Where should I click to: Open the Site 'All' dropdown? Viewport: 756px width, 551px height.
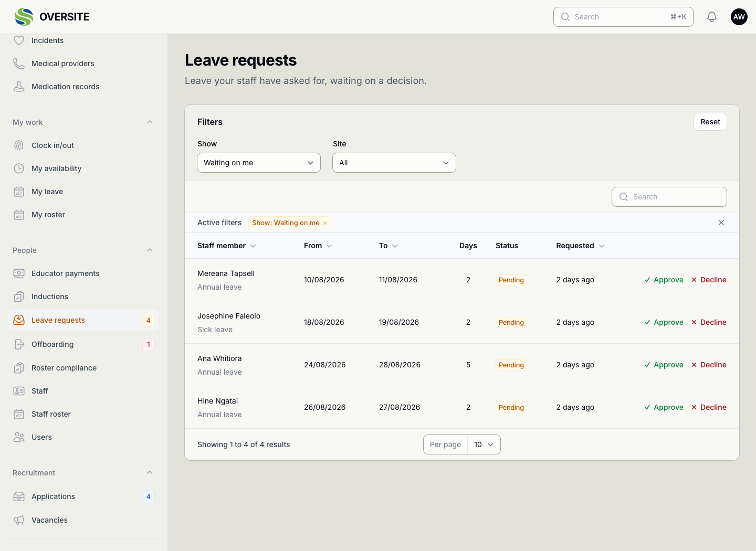coord(394,163)
